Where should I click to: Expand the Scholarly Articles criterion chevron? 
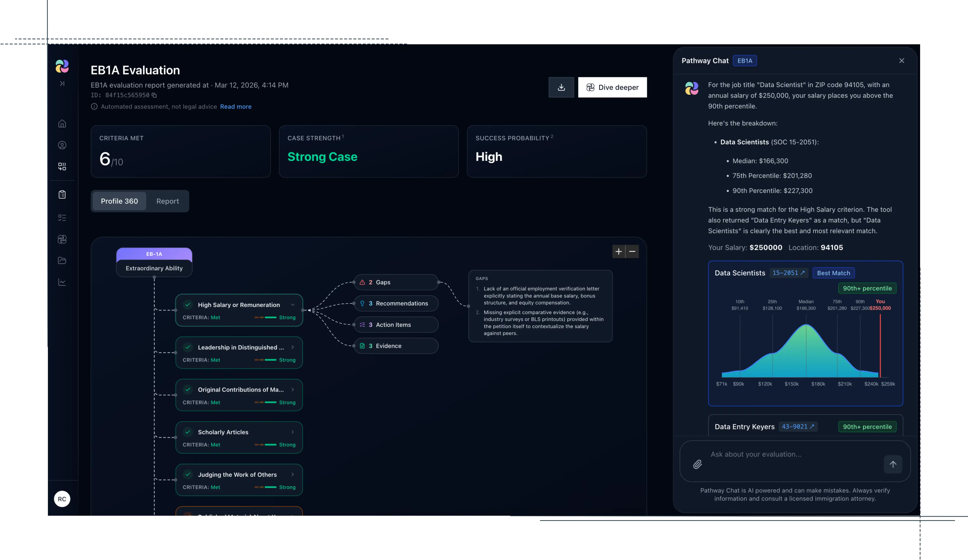coord(293,432)
